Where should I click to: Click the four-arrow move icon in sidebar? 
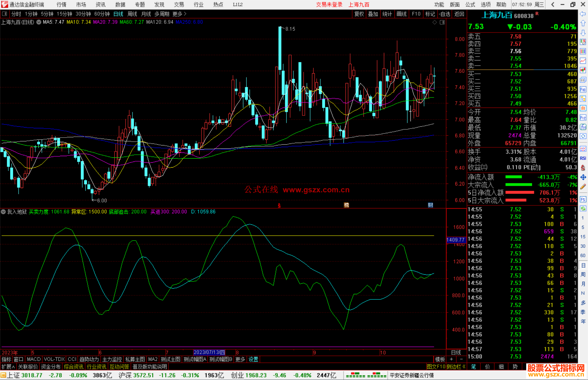coord(583,177)
